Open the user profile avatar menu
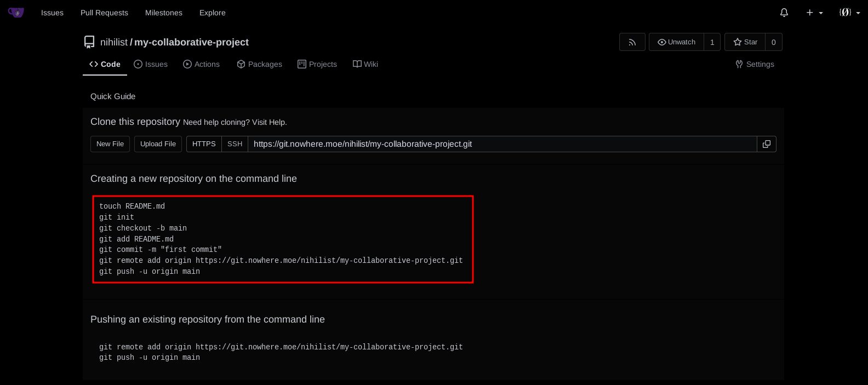Screen dimensions: 868x385 848,13
